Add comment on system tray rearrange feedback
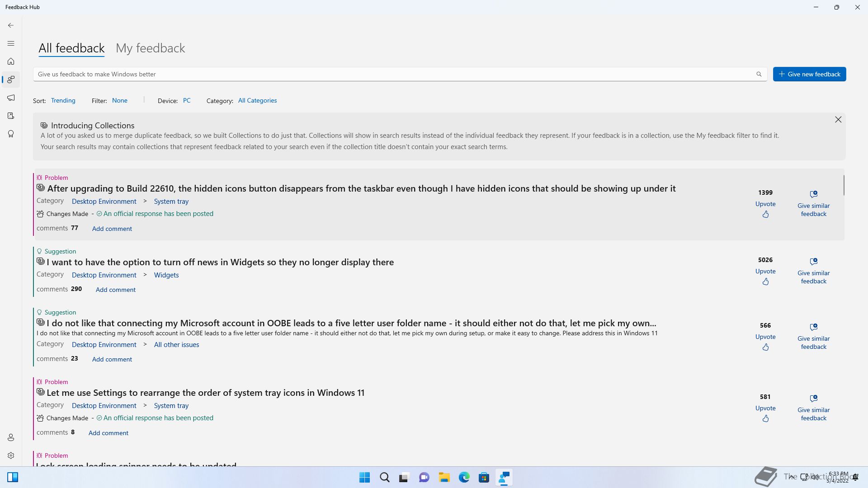Screen dimensions: 868x488 [108, 433]
